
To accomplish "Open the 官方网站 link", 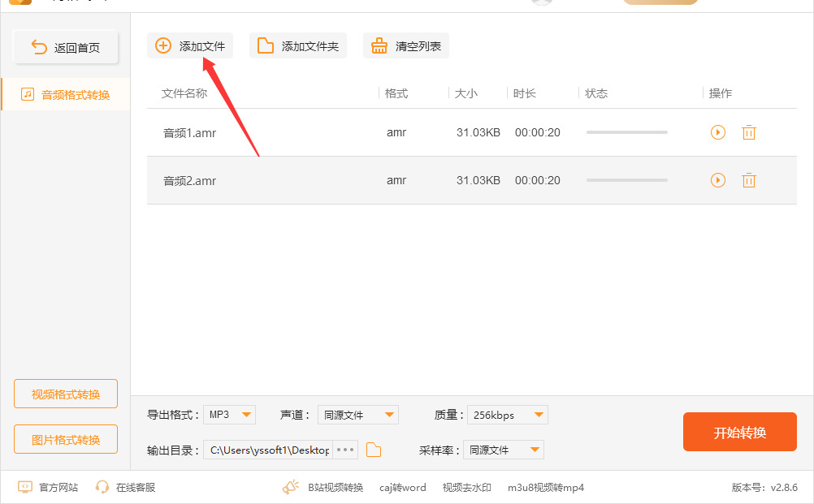I will pos(48,487).
